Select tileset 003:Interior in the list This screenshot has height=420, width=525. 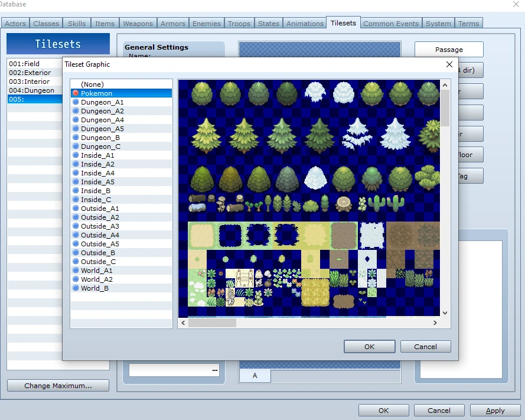[x=35, y=82]
